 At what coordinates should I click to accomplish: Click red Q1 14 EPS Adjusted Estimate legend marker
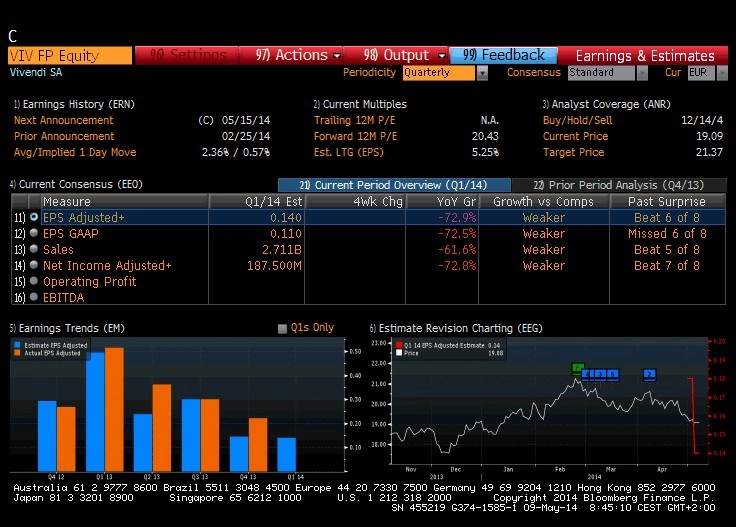(x=399, y=345)
